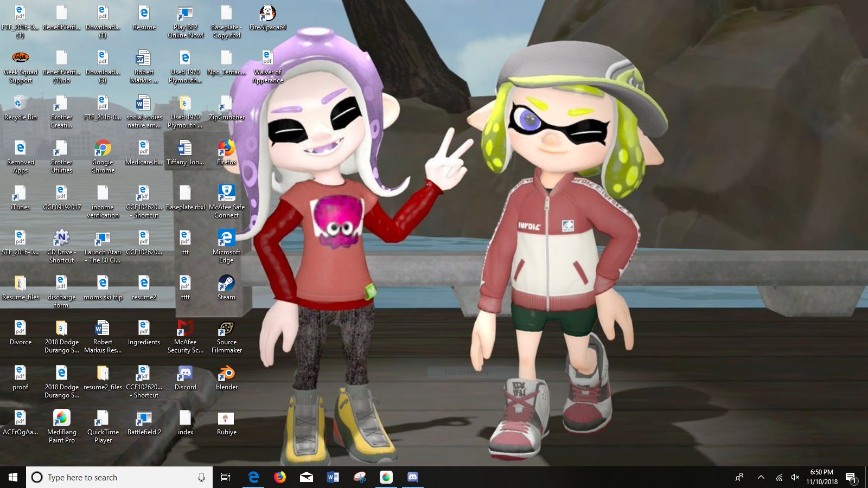Open the Removed Apps file

point(21,157)
